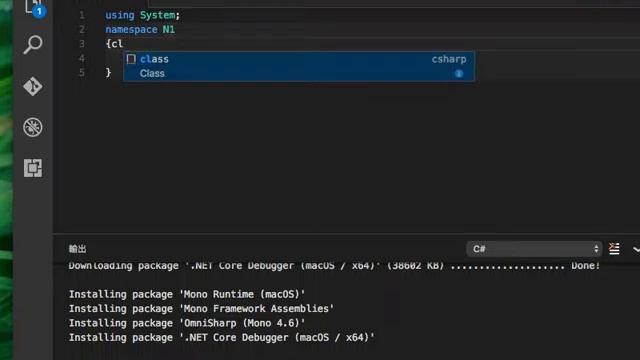Image resolution: width=640 pixels, height=360 pixels.
Task: Open the Source Control (Git) view
Action: click(x=33, y=86)
